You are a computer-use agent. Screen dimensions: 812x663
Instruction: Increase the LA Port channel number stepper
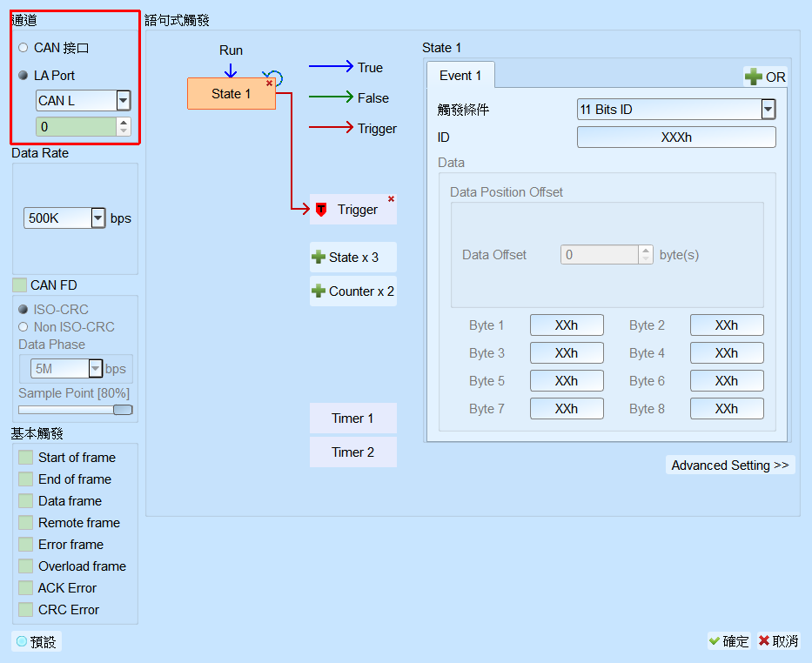[124, 122]
